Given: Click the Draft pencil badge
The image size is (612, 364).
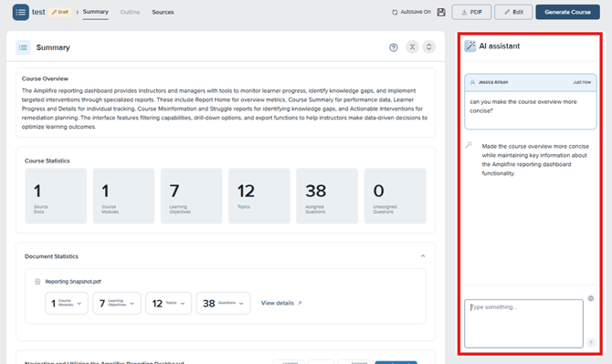Looking at the screenshot, I should coord(60,12).
